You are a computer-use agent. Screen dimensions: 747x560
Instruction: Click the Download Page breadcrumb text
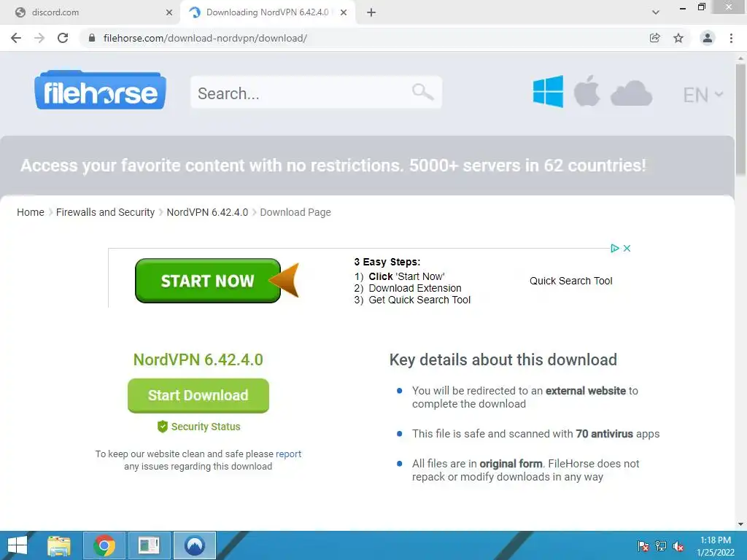point(295,212)
